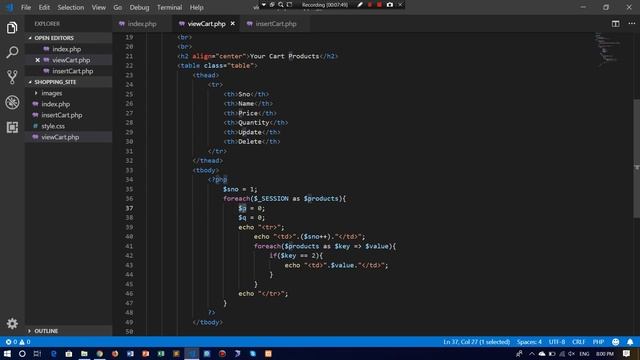
Task: Click the red stop recording button
Action: (379, 4)
